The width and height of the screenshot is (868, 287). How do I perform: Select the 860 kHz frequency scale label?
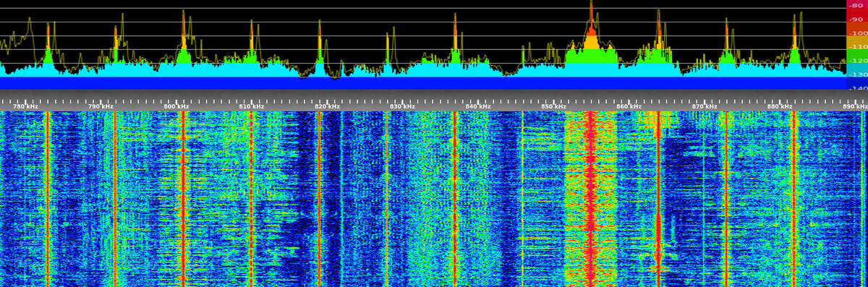[x=629, y=106]
